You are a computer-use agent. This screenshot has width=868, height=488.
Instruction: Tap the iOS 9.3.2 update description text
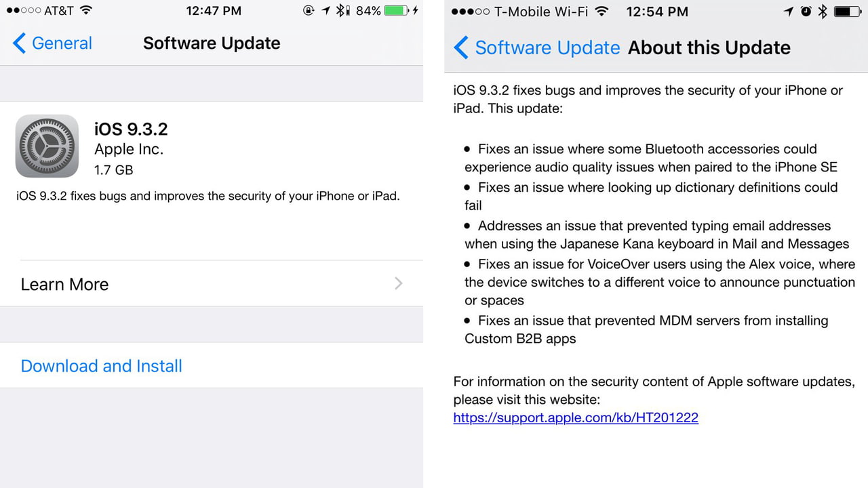pos(207,196)
